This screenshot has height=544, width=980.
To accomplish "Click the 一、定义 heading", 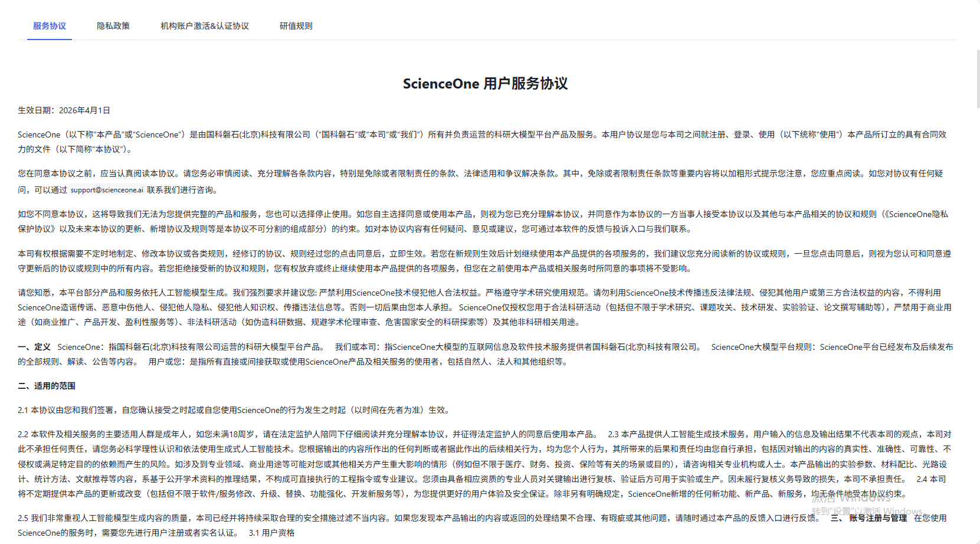I will (34, 347).
